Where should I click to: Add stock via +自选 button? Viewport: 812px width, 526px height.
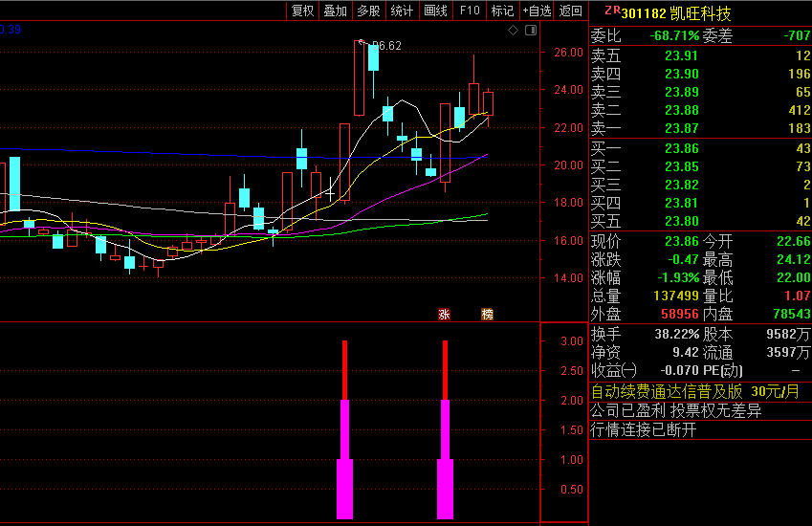pyautogui.click(x=537, y=11)
